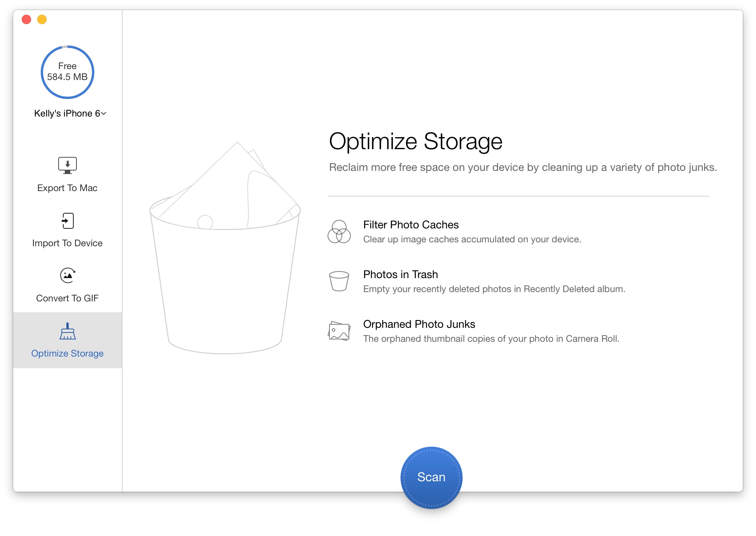Select the Export To Mac label
This screenshot has height=536, width=756.
(68, 188)
